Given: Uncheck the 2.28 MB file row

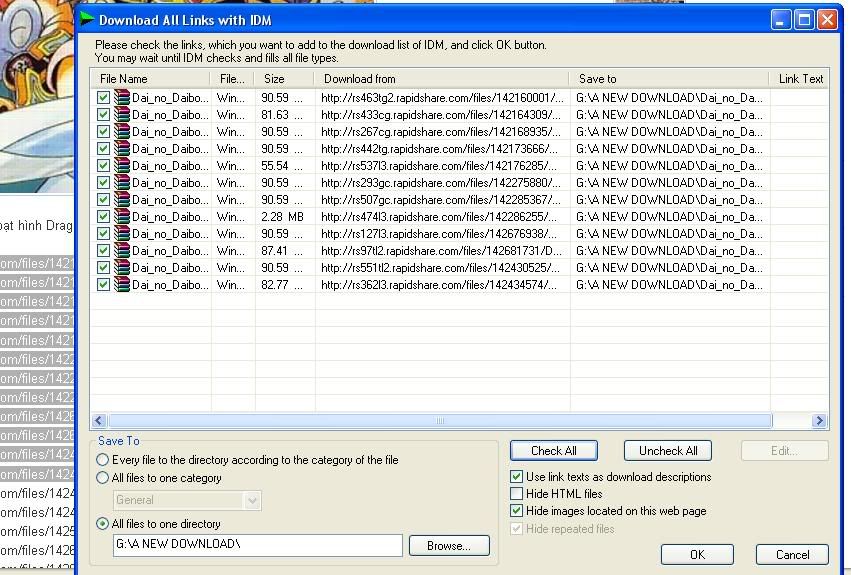Looking at the screenshot, I should point(103,217).
